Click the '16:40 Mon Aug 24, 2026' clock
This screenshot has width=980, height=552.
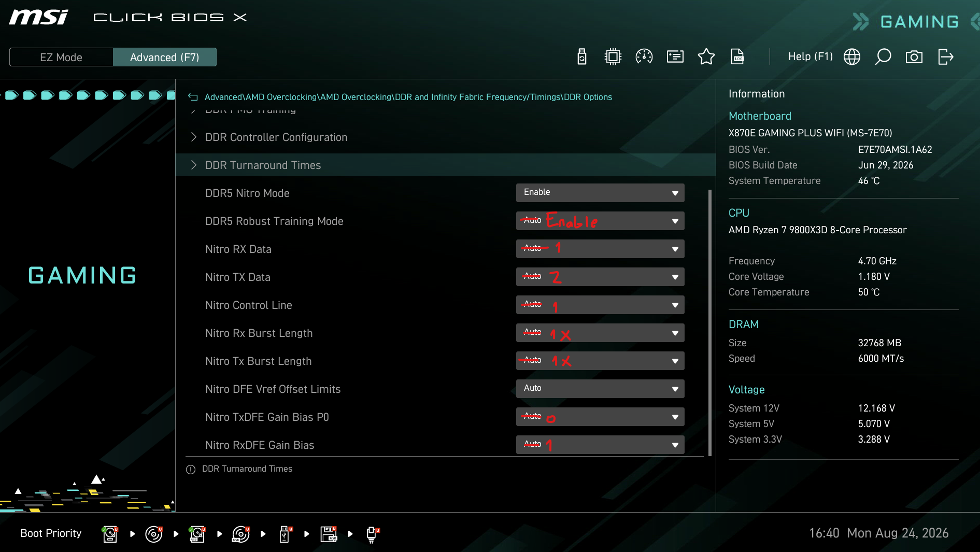pyautogui.click(x=879, y=533)
